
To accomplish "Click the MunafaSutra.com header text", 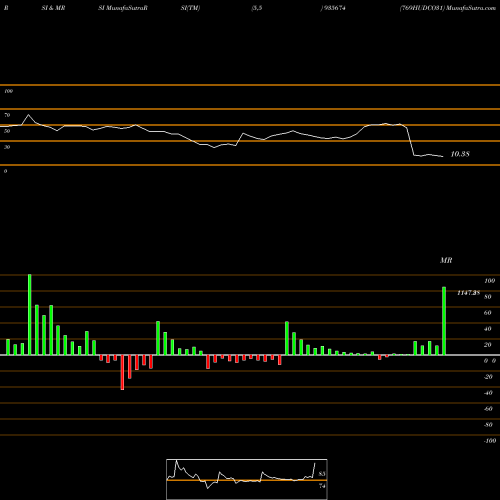I will click(471, 8).
